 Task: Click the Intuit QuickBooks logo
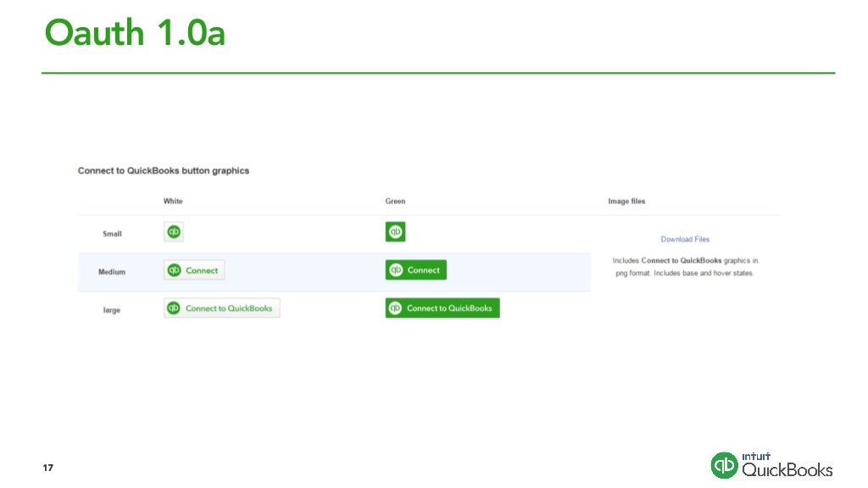[x=771, y=465]
